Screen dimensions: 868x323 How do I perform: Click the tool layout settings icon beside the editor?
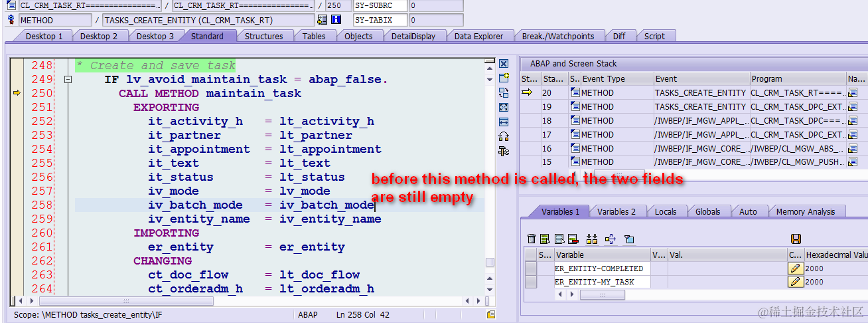pyautogui.click(x=503, y=151)
